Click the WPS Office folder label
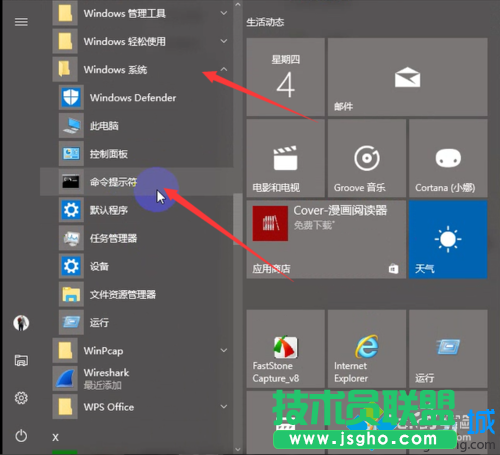 click(x=109, y=407)
